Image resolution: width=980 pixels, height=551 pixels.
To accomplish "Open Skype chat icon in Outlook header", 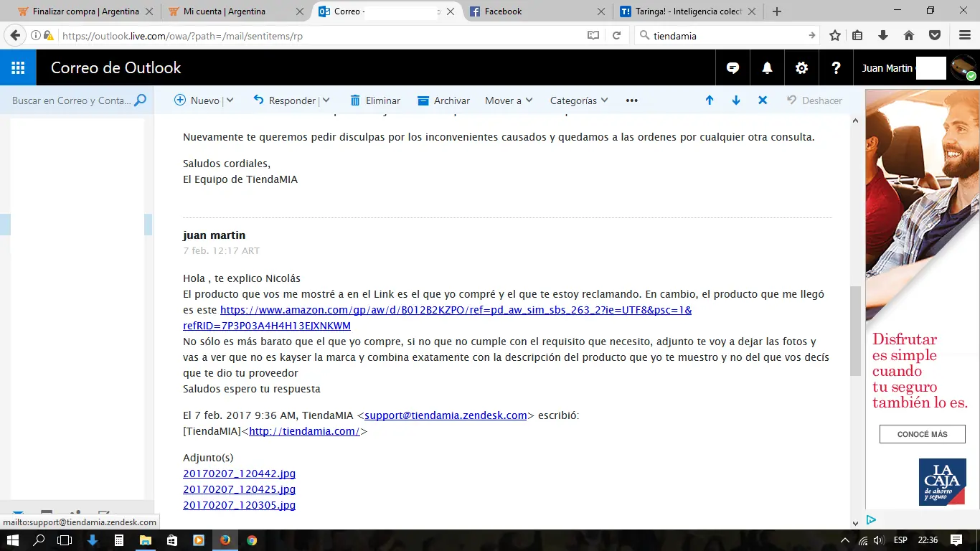I will coord(732,68).
